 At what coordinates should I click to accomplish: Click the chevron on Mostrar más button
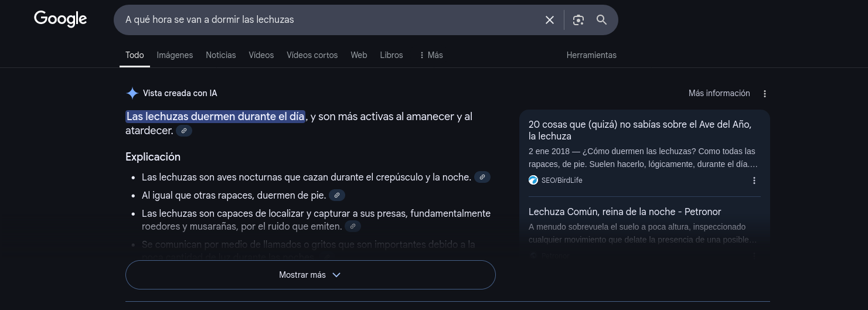coord(336,275)
